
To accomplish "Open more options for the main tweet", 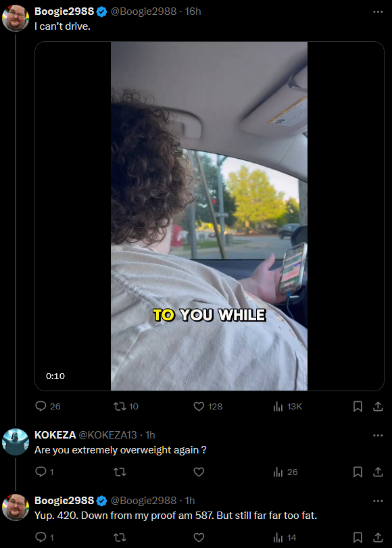I will 378,11.
